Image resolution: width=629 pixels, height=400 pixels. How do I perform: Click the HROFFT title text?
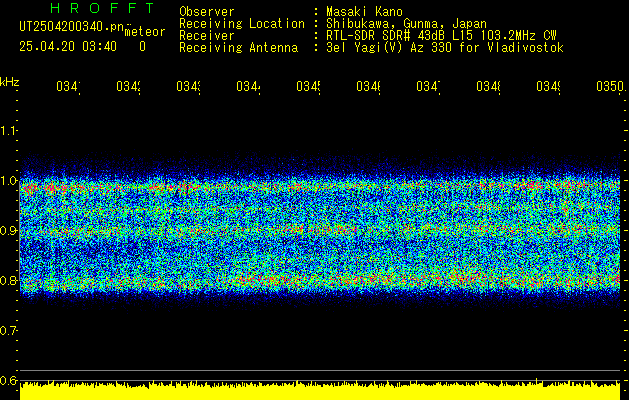click(103, 8)
